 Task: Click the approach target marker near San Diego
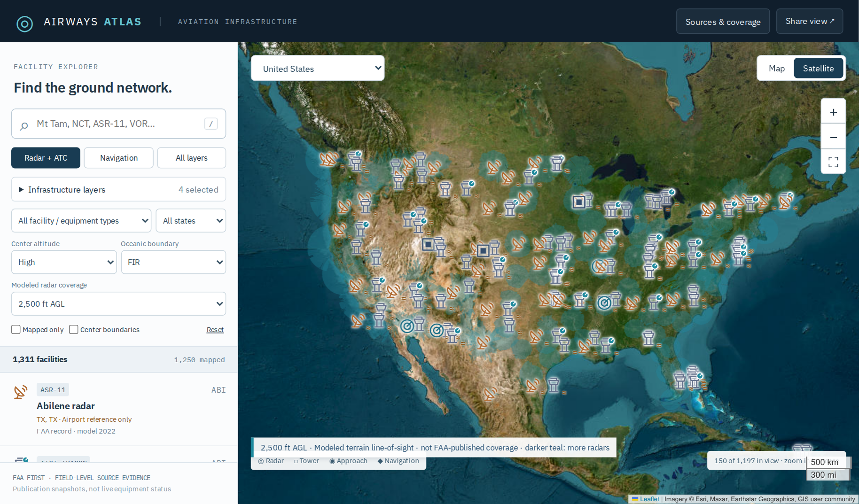[x=407, y=326]
